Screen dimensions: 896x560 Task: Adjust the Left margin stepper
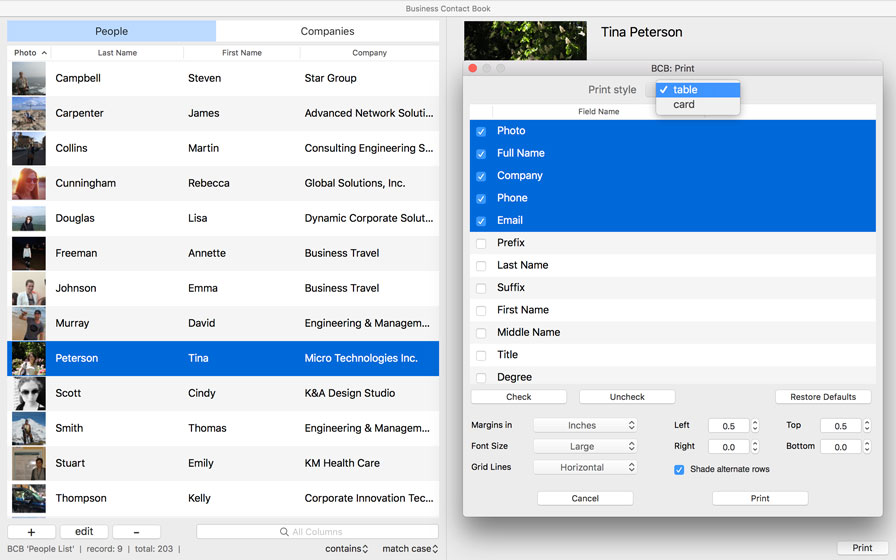point(755,425)
